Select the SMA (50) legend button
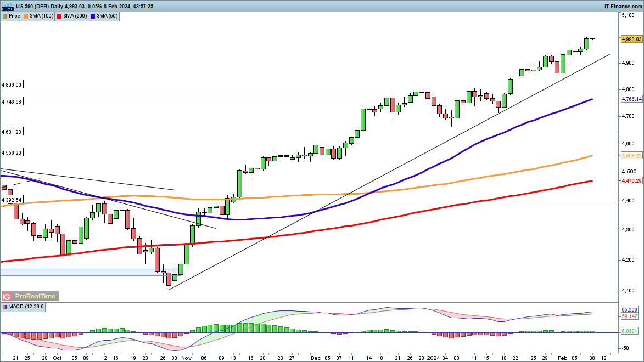 [104, 16]
